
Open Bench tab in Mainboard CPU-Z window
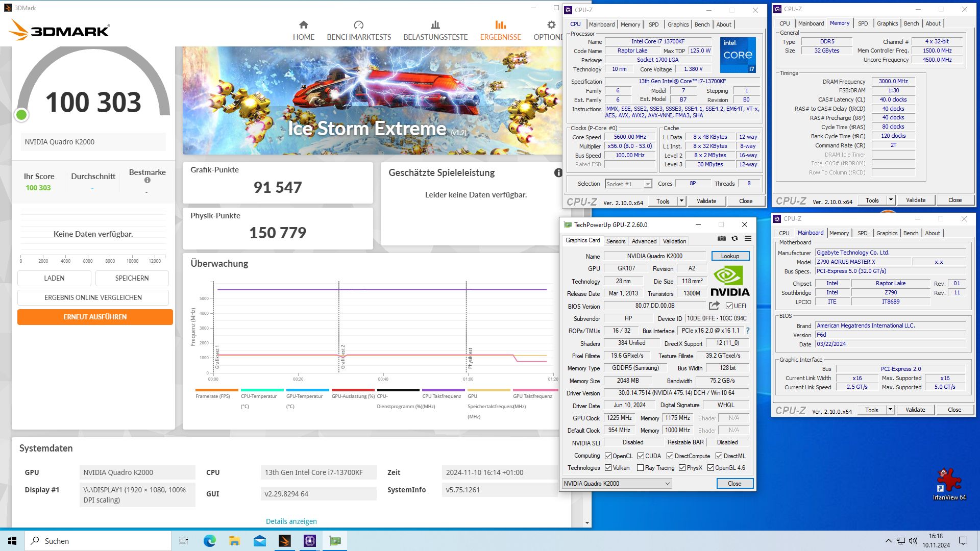pos(911,233)
